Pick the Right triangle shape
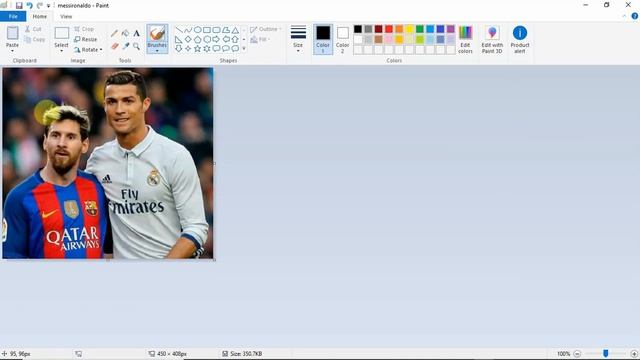Image resolution: width=640 pixels, height=360 pixels. pyautogui.click(x=179, y=39)
